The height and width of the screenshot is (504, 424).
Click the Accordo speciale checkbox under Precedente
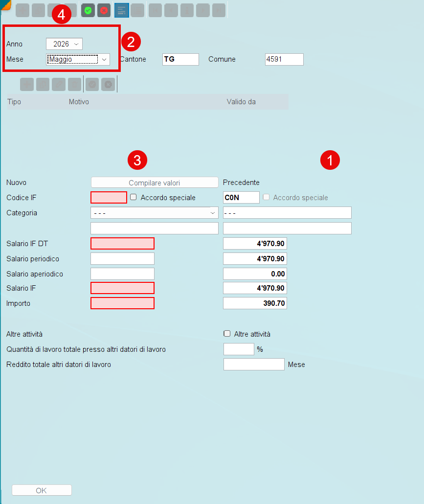point(267,197)
